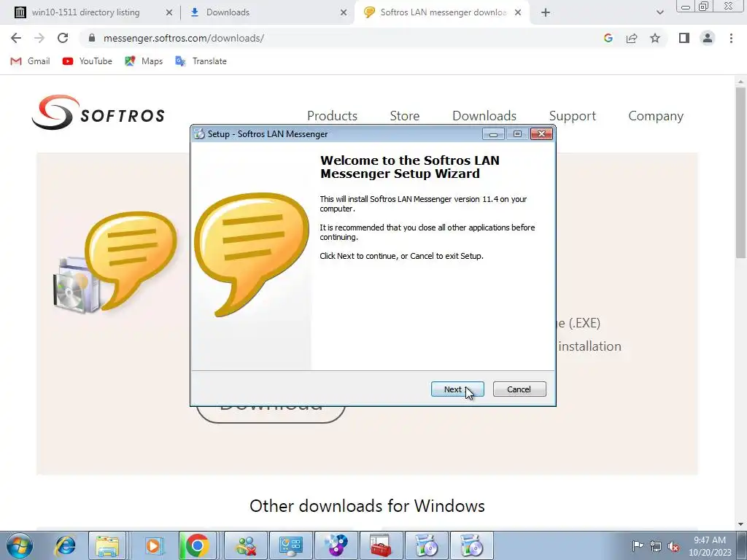Click the Softros logo
The height and width of the screenshot is (560, 747).
98,112
